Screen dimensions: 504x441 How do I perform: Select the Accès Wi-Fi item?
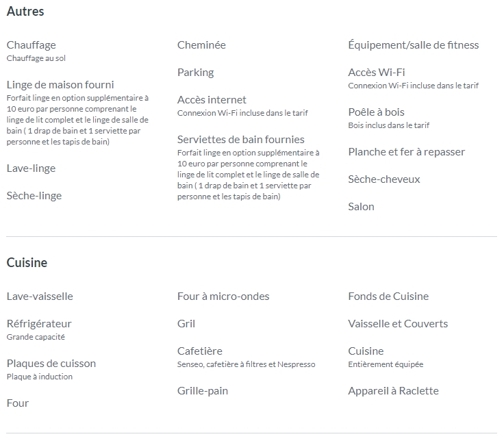(377, 73)
